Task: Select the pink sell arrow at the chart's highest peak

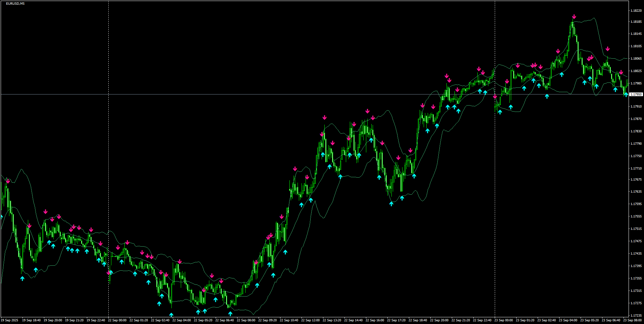Action: 574,16
